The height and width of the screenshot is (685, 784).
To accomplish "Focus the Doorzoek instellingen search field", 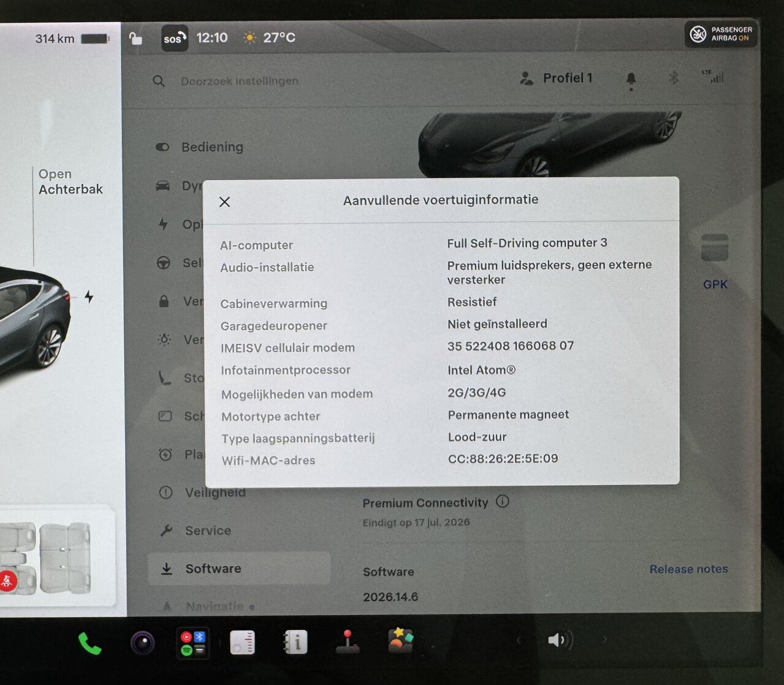I will [239, 81].
